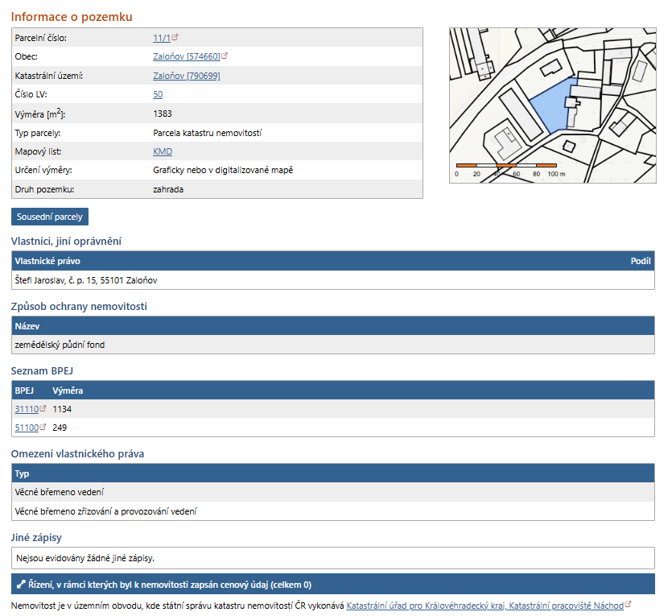Viewport: 672px width, 616px height.
Task: Click the map scale bar
Action: [x=506, y=166]
